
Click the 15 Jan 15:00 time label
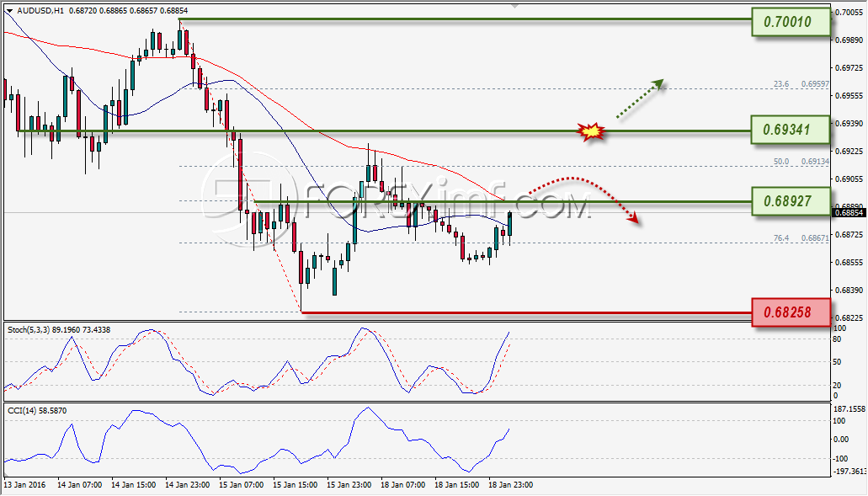(296, 485)
